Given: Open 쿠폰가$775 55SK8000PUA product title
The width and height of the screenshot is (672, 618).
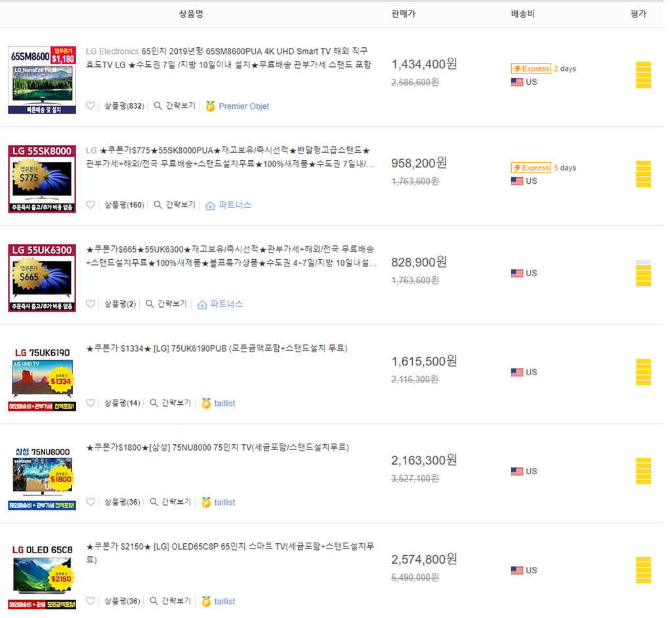Looking at the screenshot, I should [230, 157].
